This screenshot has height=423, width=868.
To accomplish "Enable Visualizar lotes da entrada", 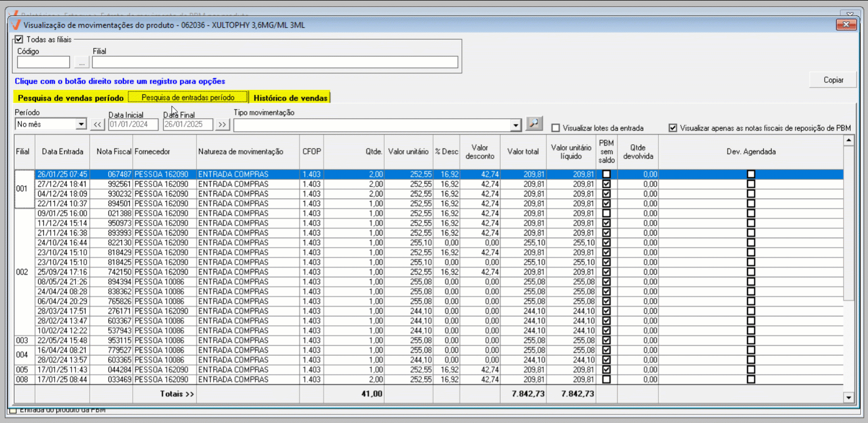I will [556, 128].
